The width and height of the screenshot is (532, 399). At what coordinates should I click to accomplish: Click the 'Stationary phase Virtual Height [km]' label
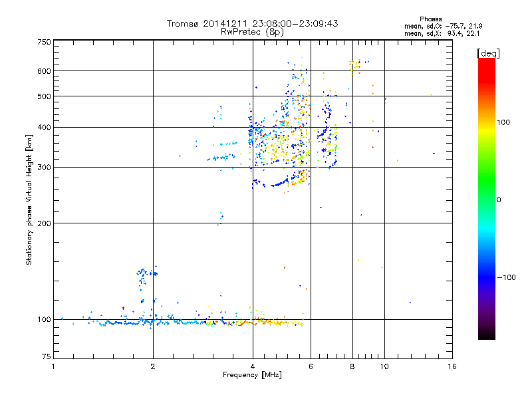(29, 200)
